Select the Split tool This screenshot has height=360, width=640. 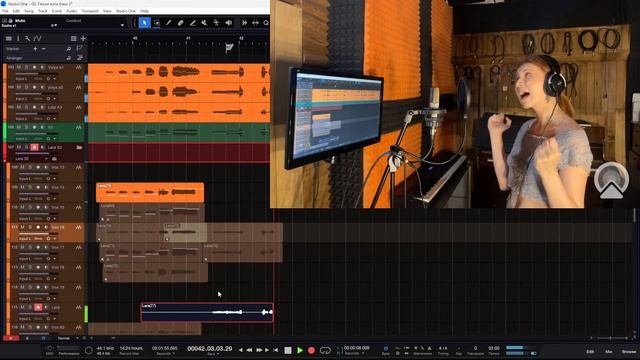(168, 23)
